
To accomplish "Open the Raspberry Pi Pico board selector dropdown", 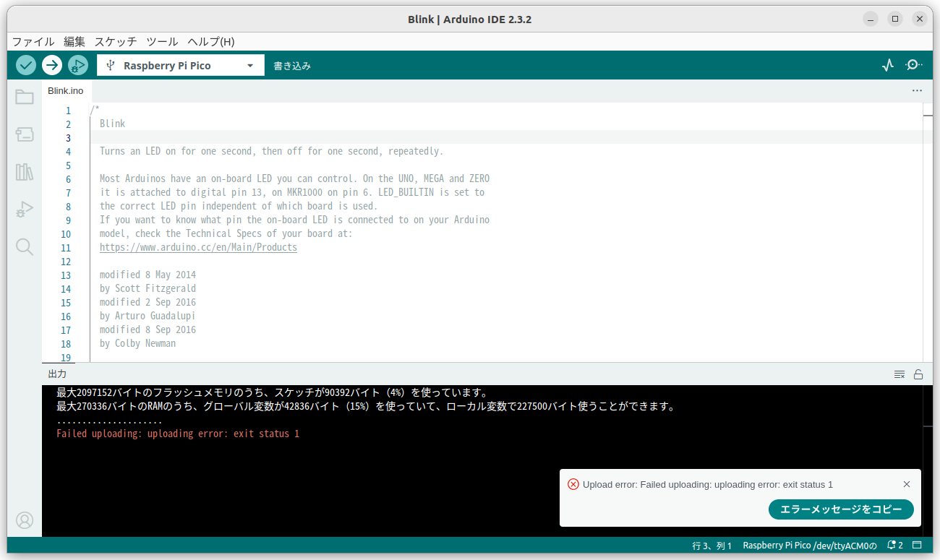I will 179,65.
